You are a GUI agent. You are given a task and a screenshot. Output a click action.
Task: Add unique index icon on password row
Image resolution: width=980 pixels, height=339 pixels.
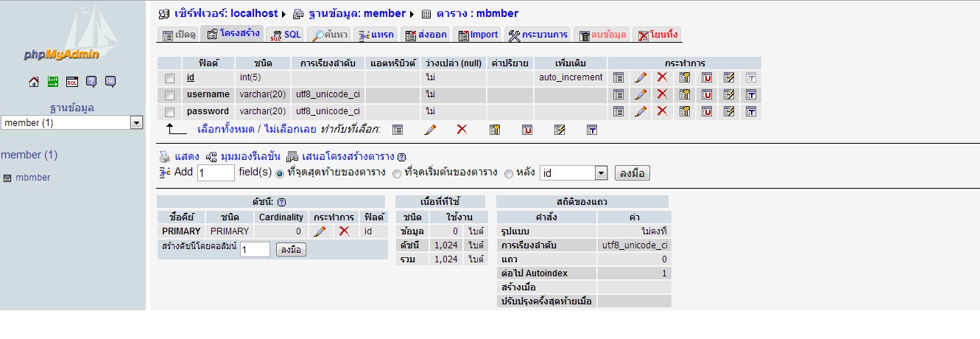pyautogui.click(x=707, y=111)
